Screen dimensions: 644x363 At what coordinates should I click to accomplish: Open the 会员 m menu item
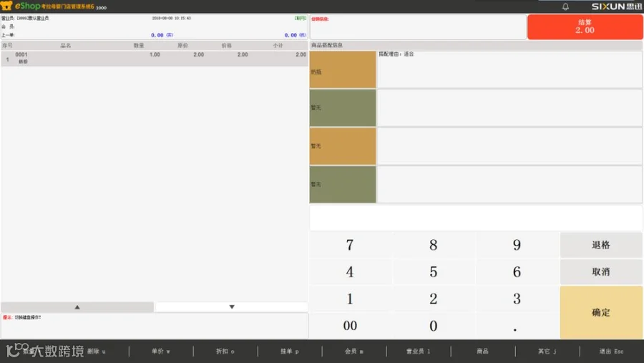click(x=354, y=352)
